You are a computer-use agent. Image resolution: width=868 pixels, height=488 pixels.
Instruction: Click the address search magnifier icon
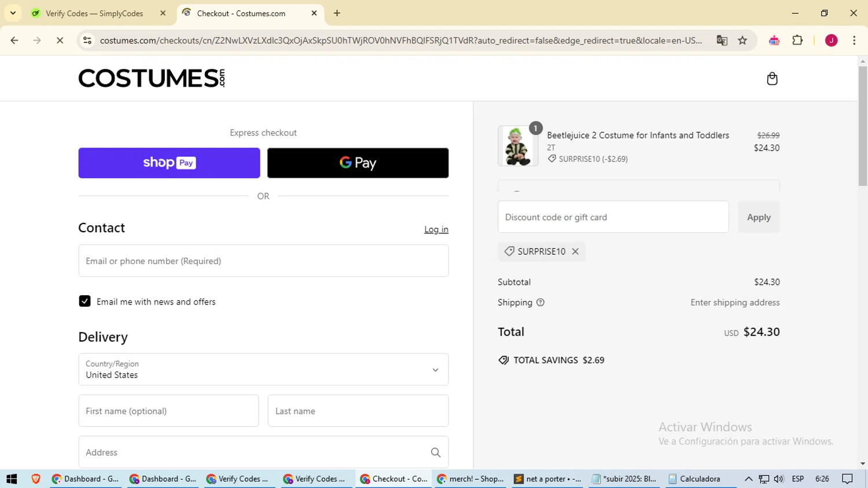pyautogui.click(x=436, y=453)
